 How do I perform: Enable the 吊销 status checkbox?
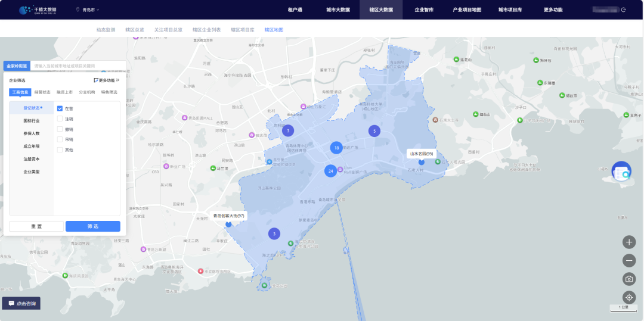(60, 139)
